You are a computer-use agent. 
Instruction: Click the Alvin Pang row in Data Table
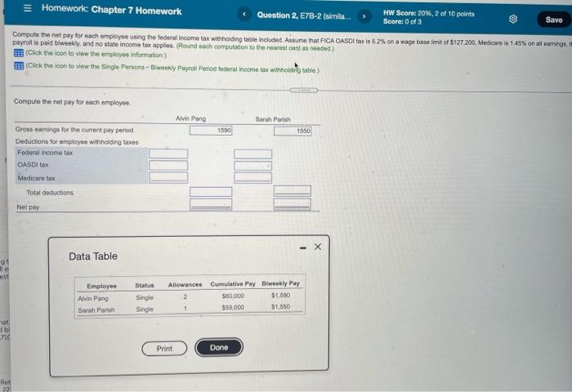189,297
